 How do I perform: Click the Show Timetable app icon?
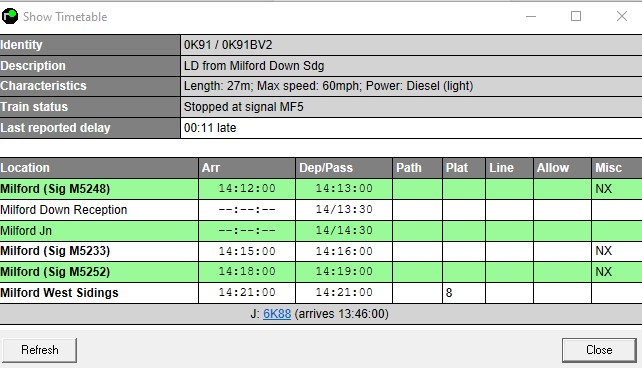click(x=10, y=16)
